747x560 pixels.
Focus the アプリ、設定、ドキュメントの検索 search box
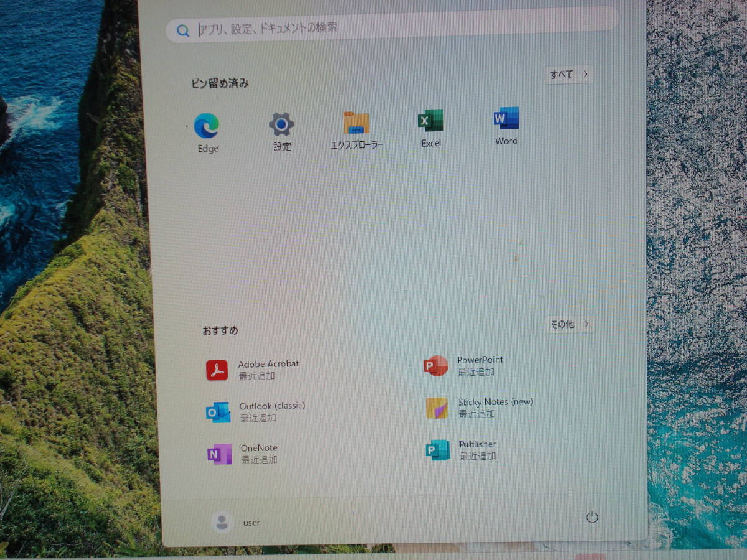(392, 26)
